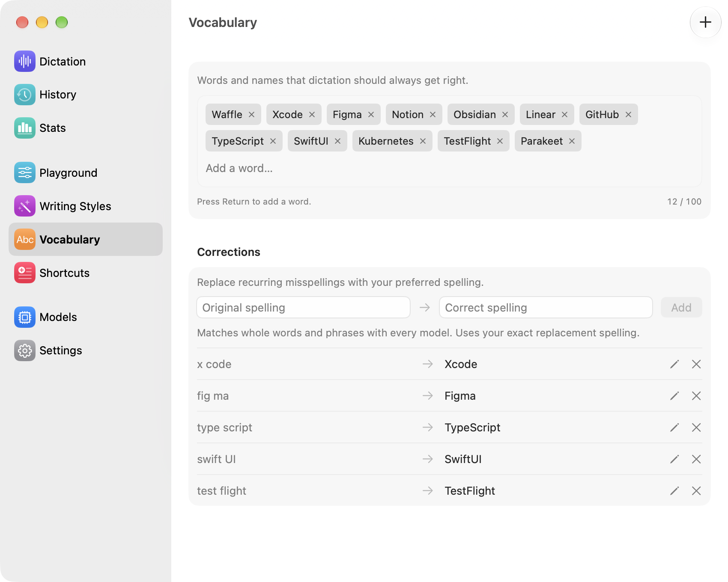
Task: Delete the fig ma correction
Action: pyautogui.click(x=696, y=396)
